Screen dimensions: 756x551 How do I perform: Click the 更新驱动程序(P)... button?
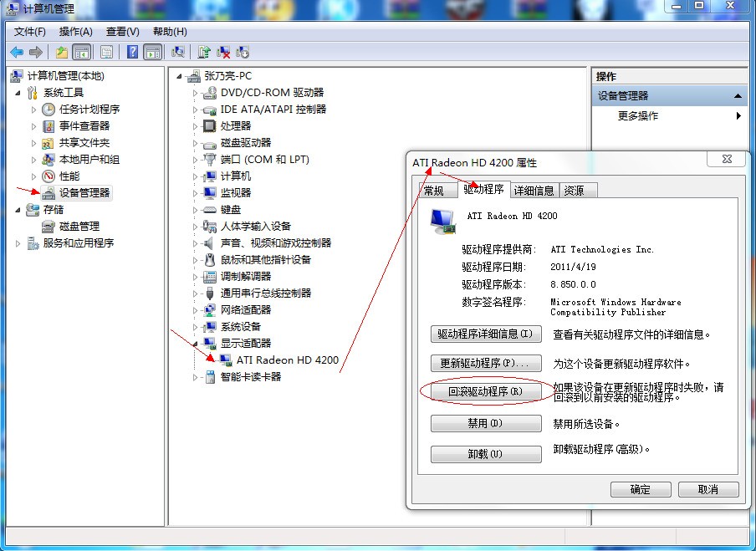click(x=486, y=364)
